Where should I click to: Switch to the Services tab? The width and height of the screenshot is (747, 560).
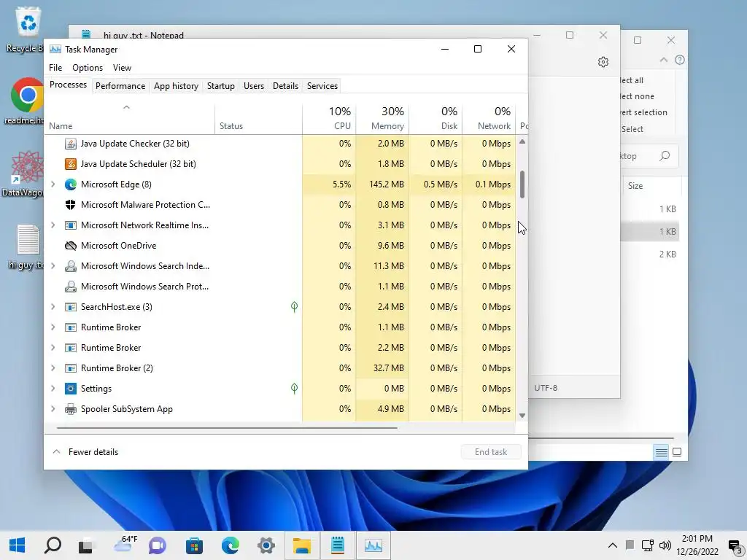pyautogui.click(x=322, y=86)
